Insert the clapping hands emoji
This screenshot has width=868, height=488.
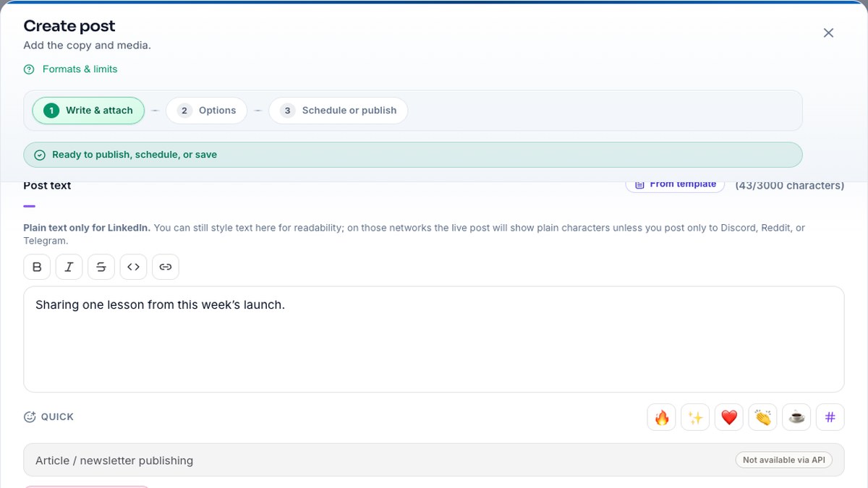[763, 417]
